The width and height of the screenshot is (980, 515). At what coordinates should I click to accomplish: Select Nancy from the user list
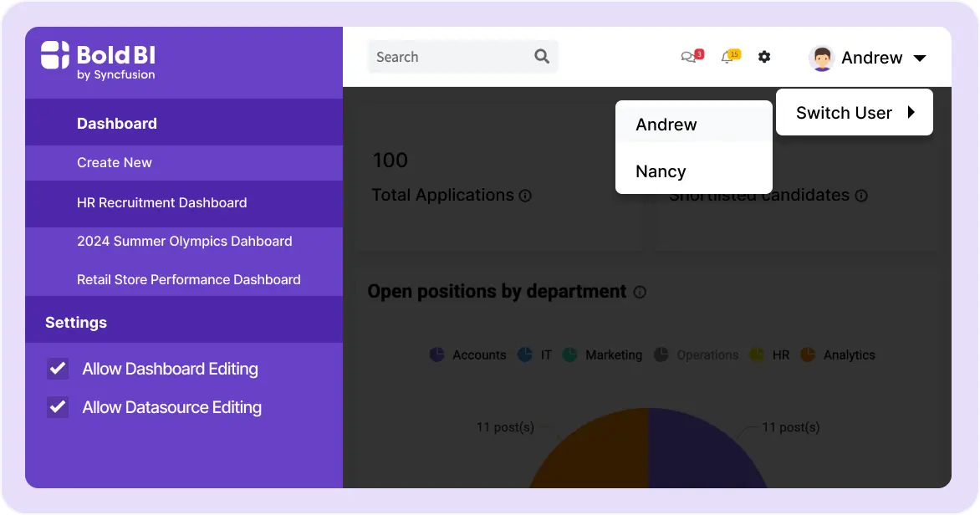[x=661, y=171]
